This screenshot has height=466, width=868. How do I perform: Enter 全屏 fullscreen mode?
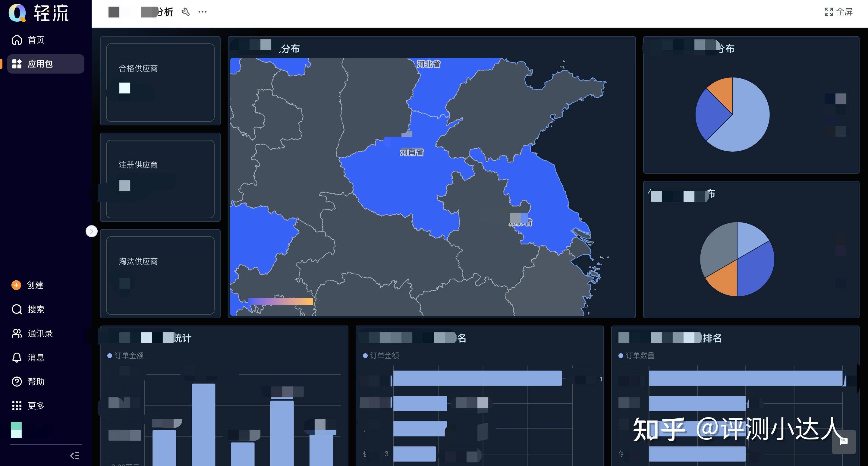(x=838, y=12)
